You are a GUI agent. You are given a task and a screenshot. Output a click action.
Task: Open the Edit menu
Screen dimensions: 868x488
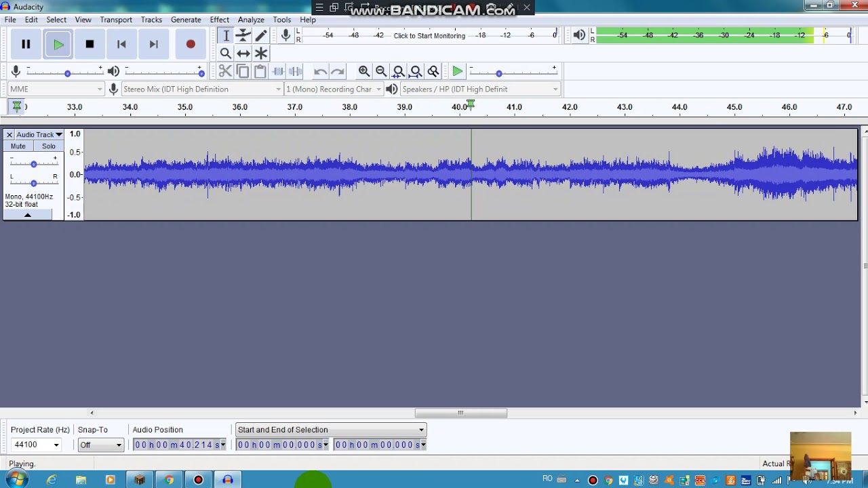(x=31, y=20)
